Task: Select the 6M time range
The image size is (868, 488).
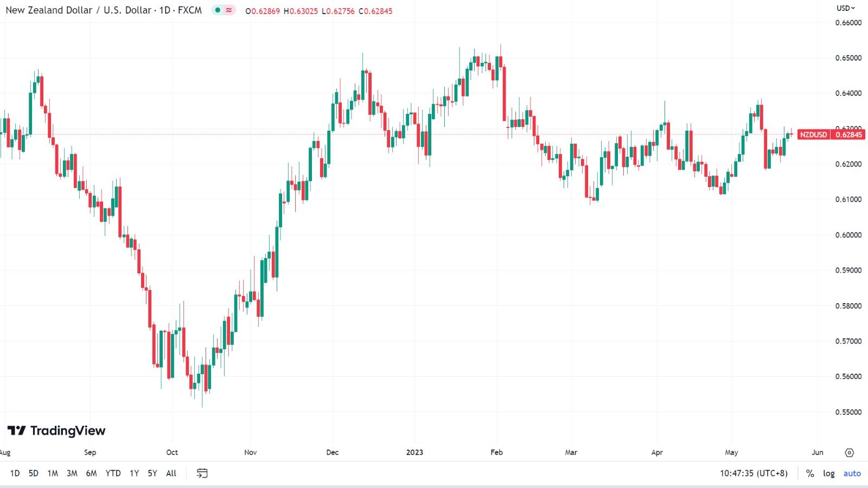Action: click(91, 473)
